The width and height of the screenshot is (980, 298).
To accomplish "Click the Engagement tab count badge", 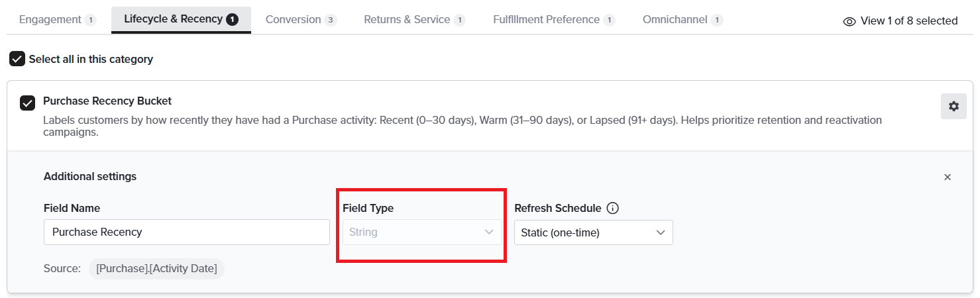I will 90,20.
